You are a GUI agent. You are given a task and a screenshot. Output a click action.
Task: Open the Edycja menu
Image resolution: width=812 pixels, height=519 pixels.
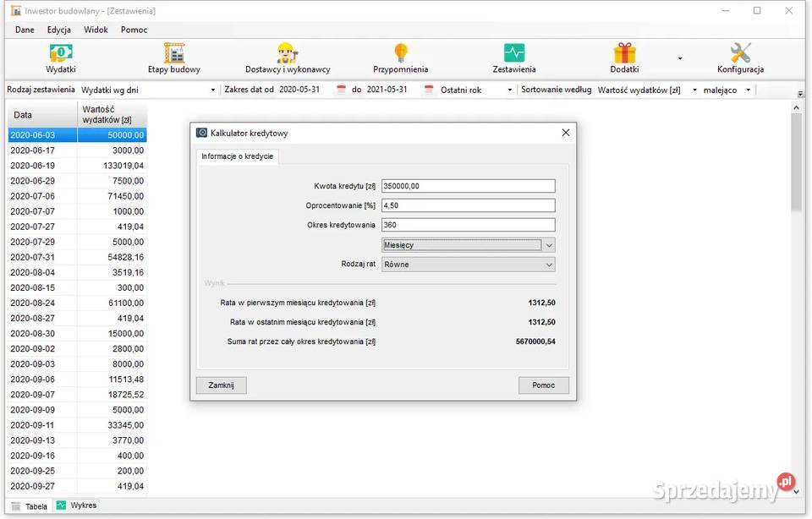point(59,30)
